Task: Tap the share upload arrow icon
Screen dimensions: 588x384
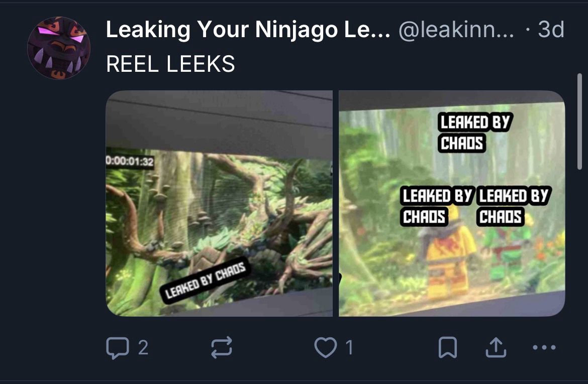Action: point(496,348)
